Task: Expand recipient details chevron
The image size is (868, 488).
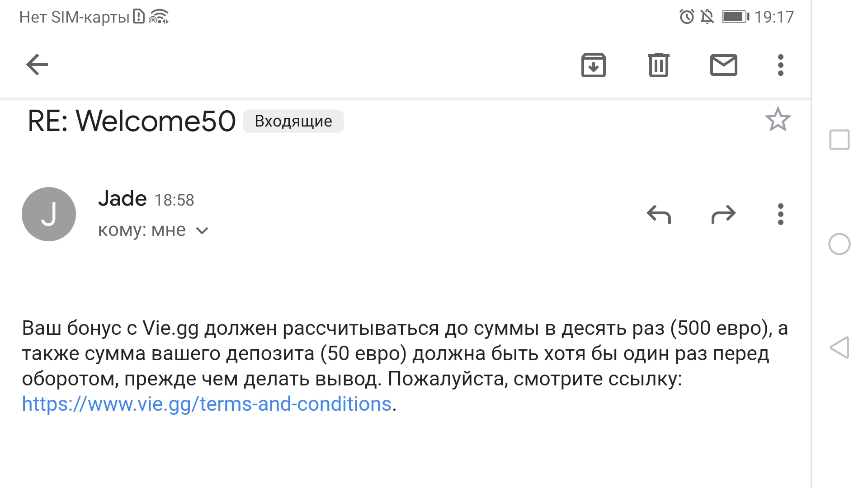Action: pos(202,231)
